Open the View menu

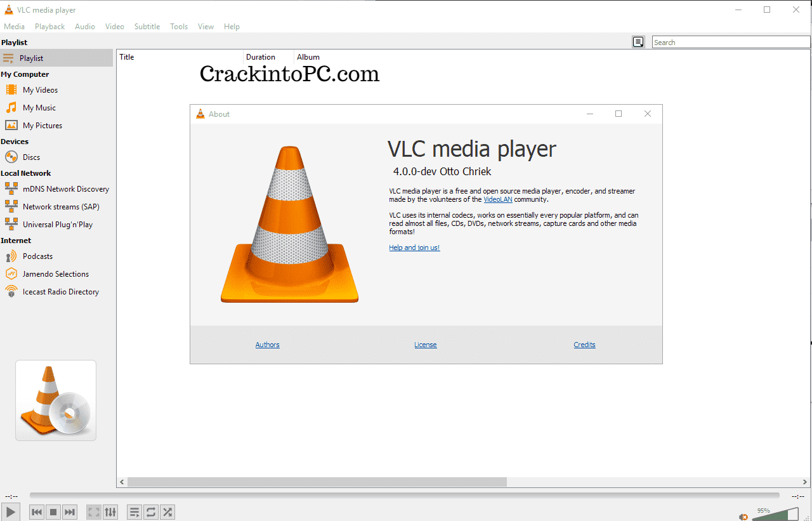tap(206, 27)
